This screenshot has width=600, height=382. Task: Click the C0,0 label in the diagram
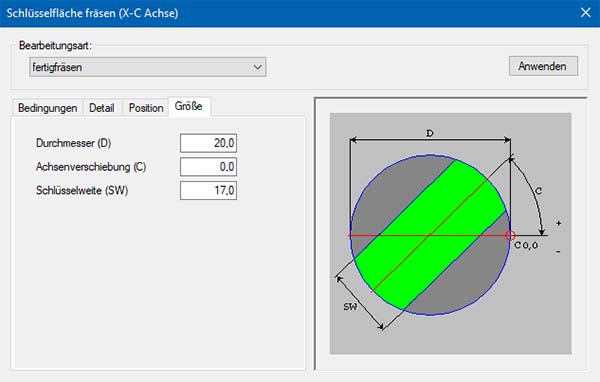[526, 245]
